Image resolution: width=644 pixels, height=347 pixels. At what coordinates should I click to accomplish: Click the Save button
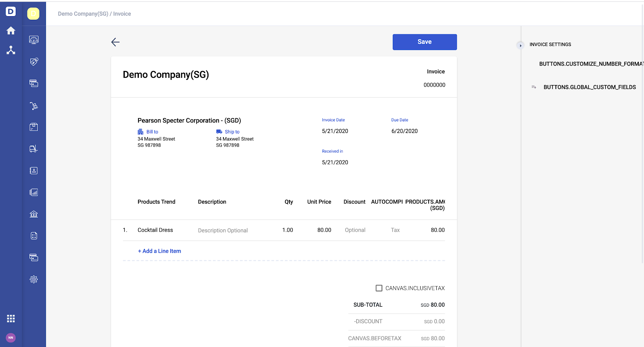click(425, 42)
